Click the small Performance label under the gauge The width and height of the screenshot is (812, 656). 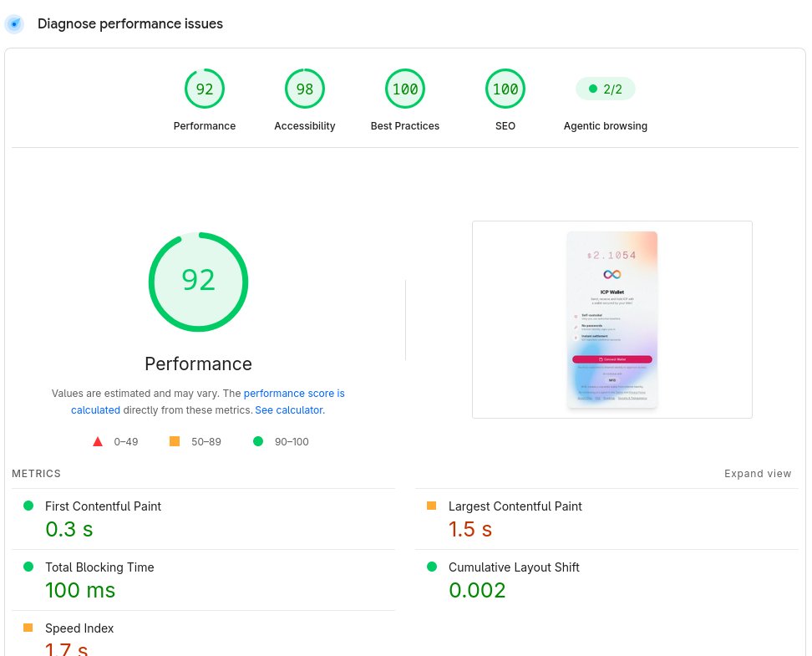click(205, 126)
